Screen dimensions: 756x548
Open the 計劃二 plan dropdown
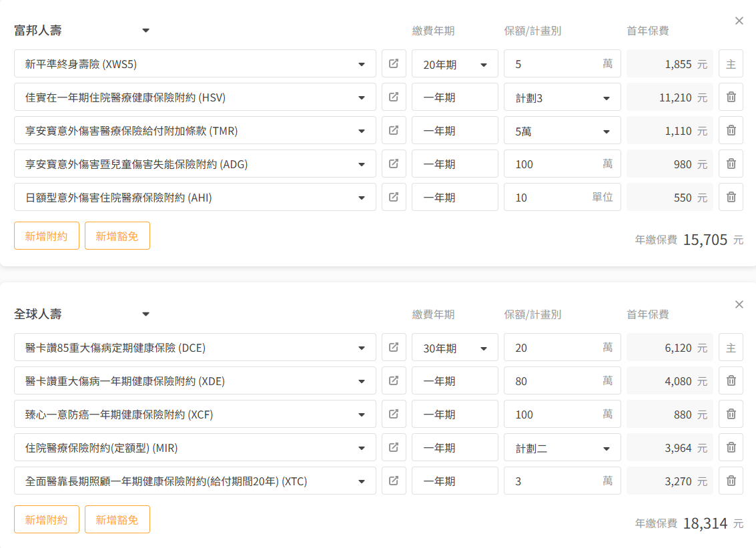coord(562,448)
